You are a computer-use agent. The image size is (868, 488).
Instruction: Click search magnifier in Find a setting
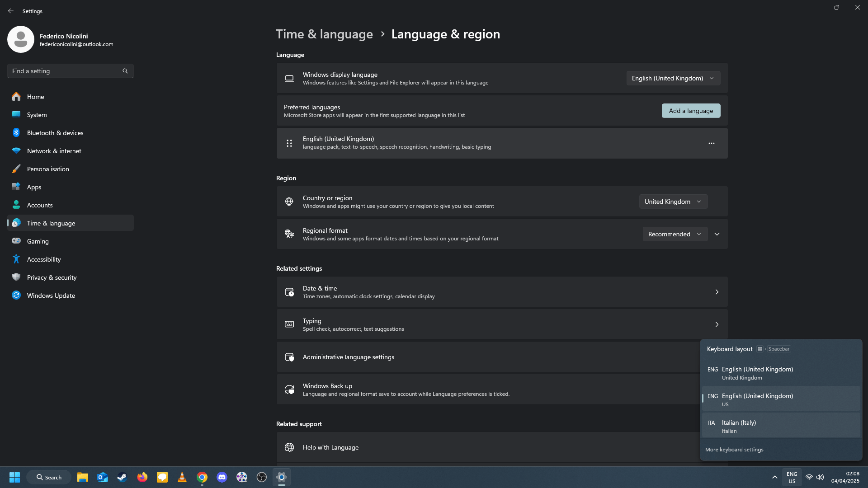(125, 71)
